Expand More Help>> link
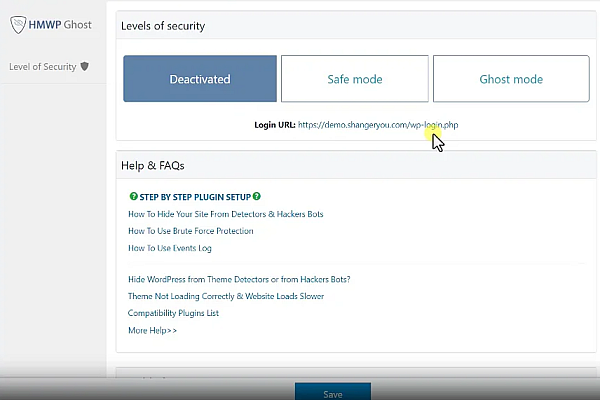This screenshot has height=400, width=600. [152, 330]
